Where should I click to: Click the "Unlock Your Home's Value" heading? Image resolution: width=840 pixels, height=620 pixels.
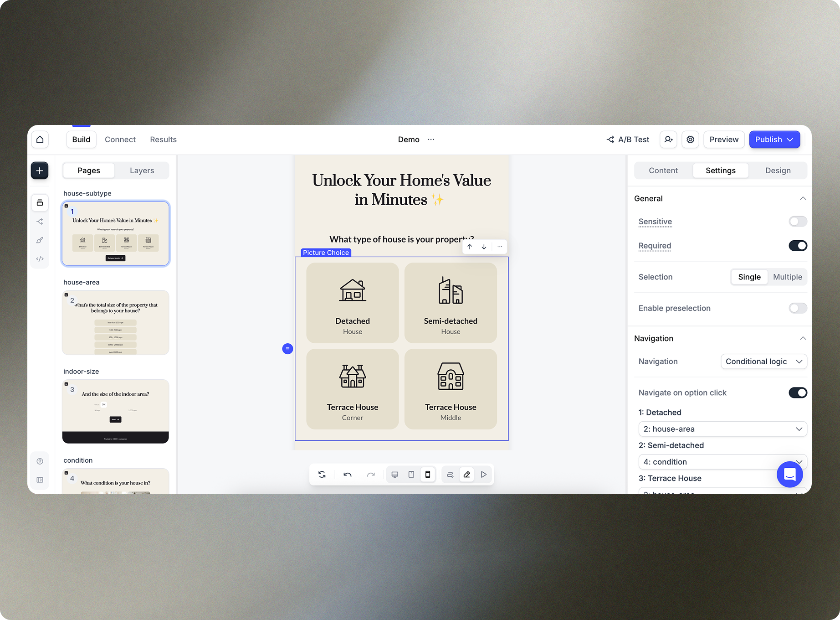coord(401,190)
